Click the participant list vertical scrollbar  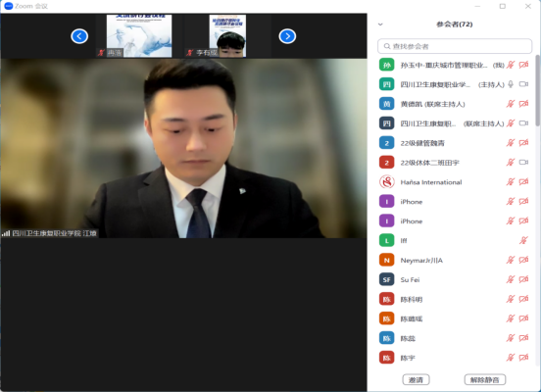(537, 90)
